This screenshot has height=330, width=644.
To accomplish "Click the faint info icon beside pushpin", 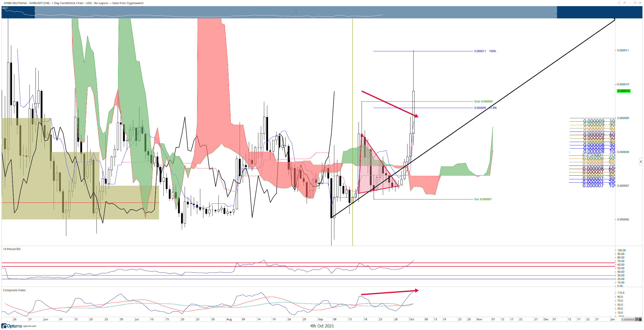I will click(630, 3).
